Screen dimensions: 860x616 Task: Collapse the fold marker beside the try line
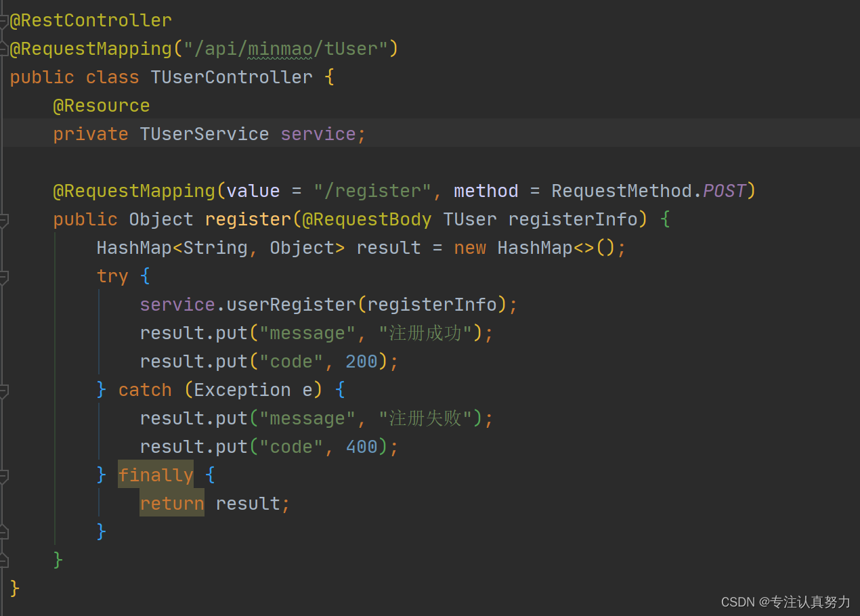pyautogui.click(x=3, y=277)
